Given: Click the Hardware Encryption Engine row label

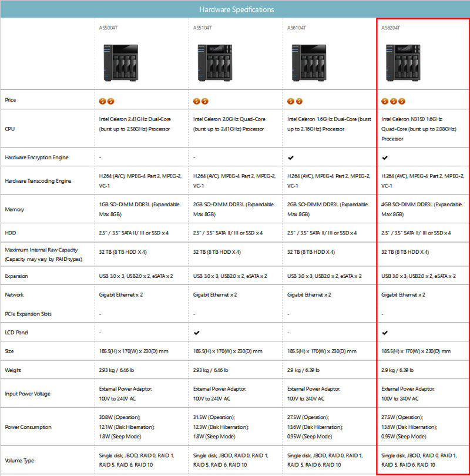Looking at the screenshot, I should coord(36,157).
